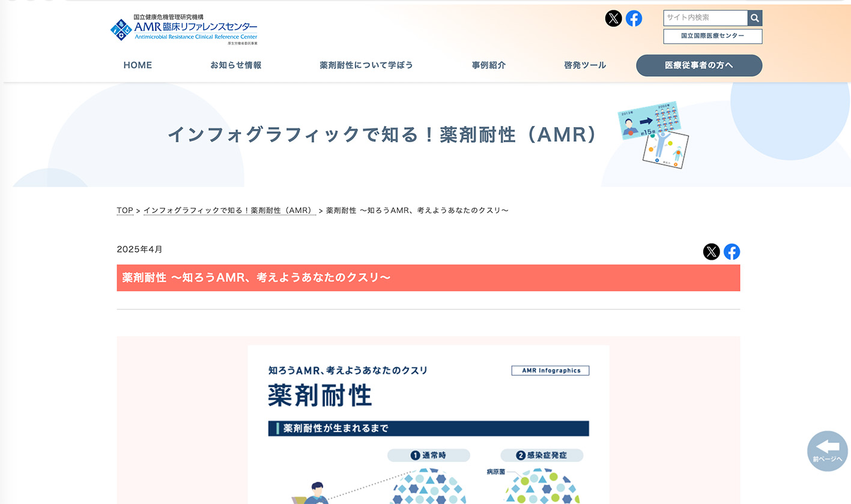
Task: Click the search magnifier button
Action: click(755, 18)
